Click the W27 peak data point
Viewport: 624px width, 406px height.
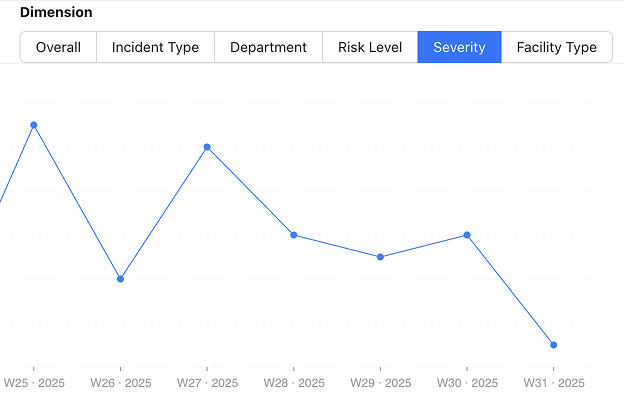(207, 147)
